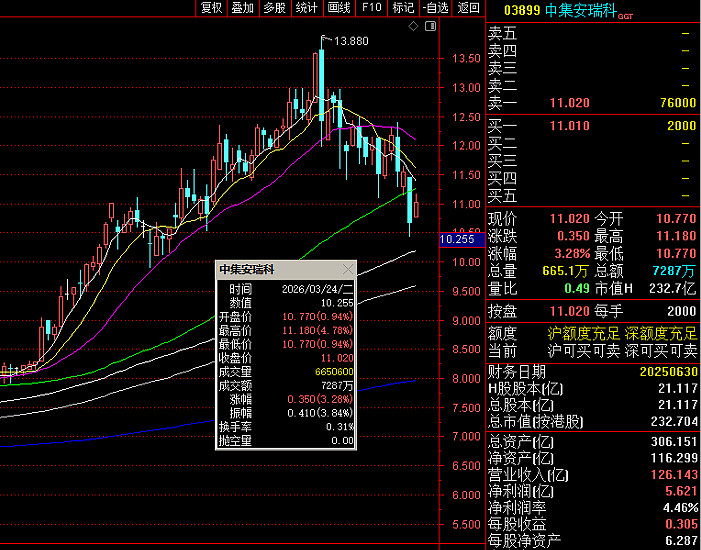Click the 涨幅 value 3.28% in the quote panel

(x=572, y=254)
